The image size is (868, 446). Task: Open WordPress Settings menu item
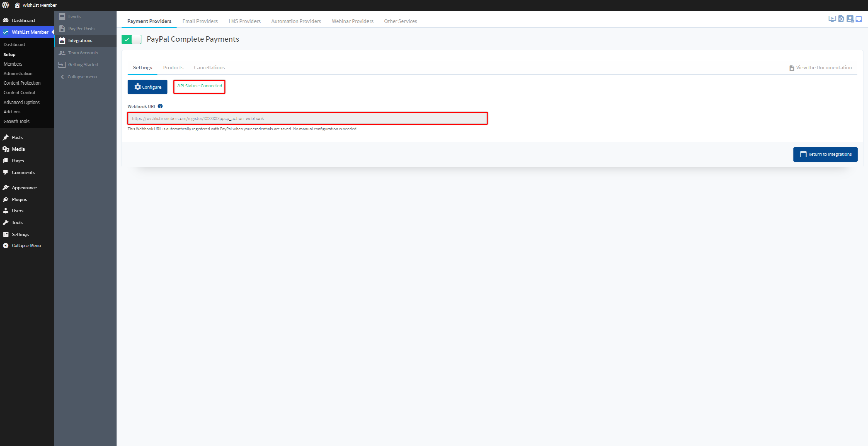click(x=20, y=234)
